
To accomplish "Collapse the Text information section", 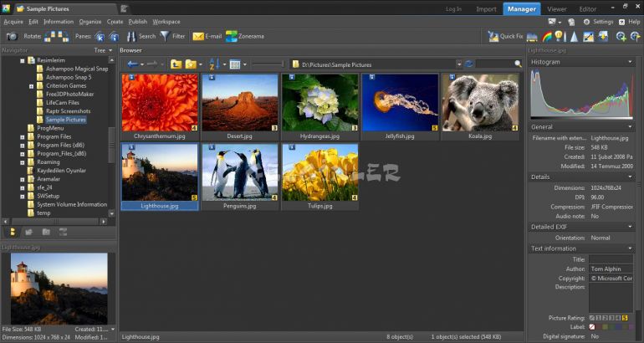I will coord(630,248).
